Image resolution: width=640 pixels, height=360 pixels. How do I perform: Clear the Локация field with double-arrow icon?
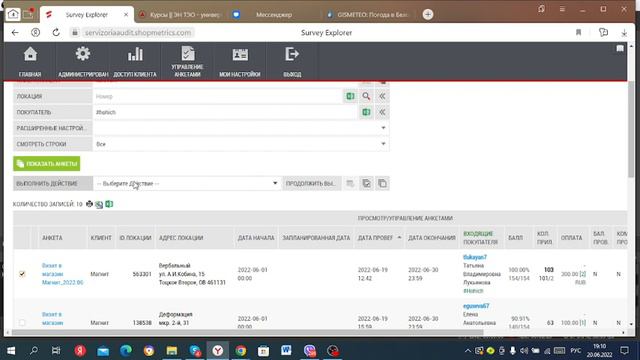click(382, 96)
